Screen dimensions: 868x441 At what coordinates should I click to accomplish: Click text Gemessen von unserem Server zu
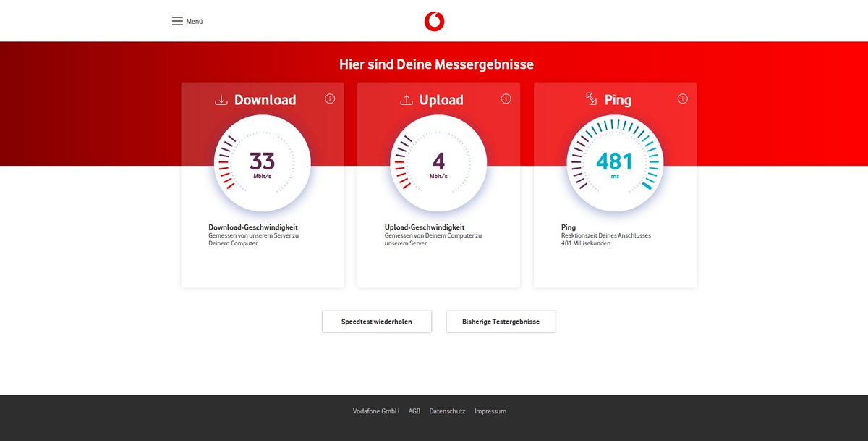254,235
